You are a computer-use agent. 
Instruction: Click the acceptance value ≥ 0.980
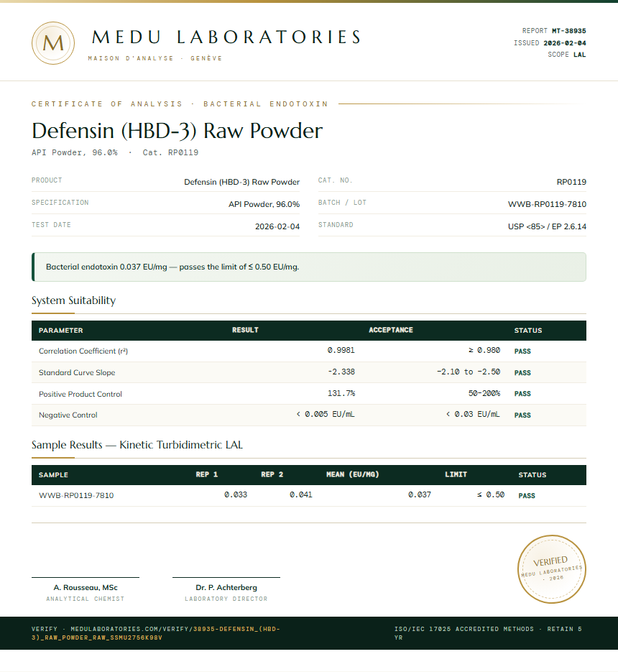click(x=484, y=350)
